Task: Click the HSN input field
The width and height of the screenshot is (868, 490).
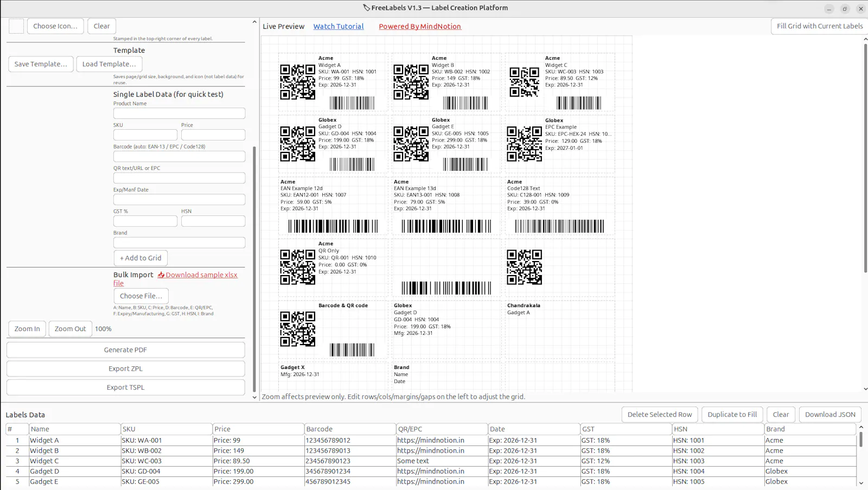Action: coord(213,221)
